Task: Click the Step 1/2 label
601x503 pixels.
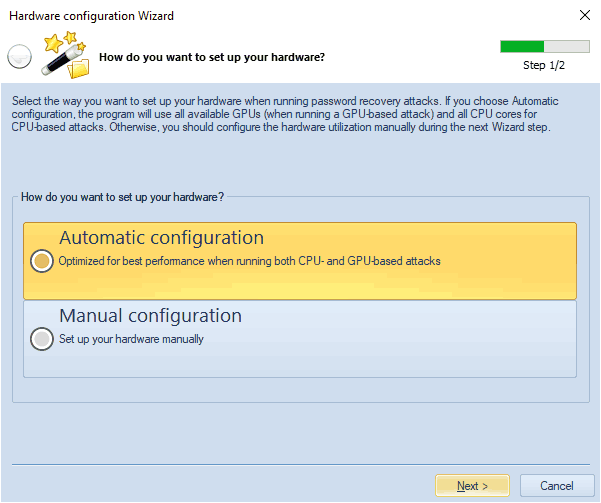Action: [544, 65]
